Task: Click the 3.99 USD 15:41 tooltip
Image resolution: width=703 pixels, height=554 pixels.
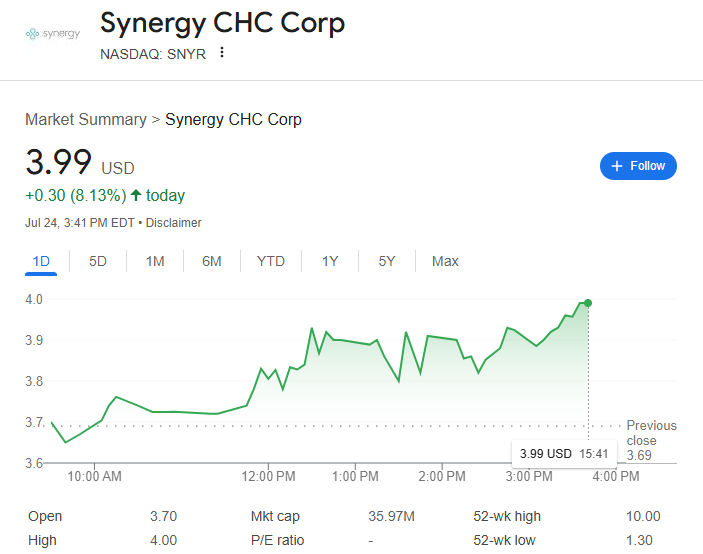Action: pyautogui.click(x=564, y=454)
